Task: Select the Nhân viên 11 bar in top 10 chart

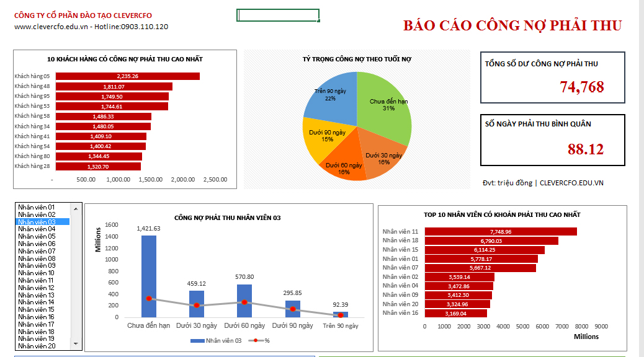Action: pos(500,232)
